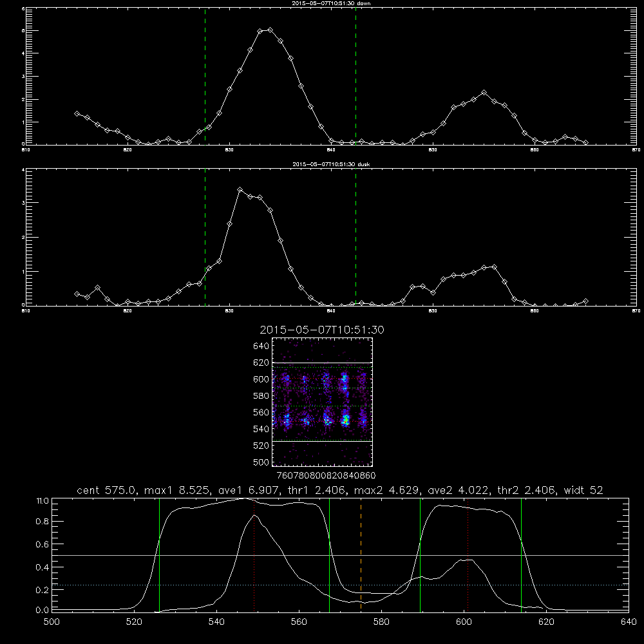The height and width of the screenshot is (644, 644).
Task: Click the "640" y-axis label beside the spectral image
Action: (261, 346)
